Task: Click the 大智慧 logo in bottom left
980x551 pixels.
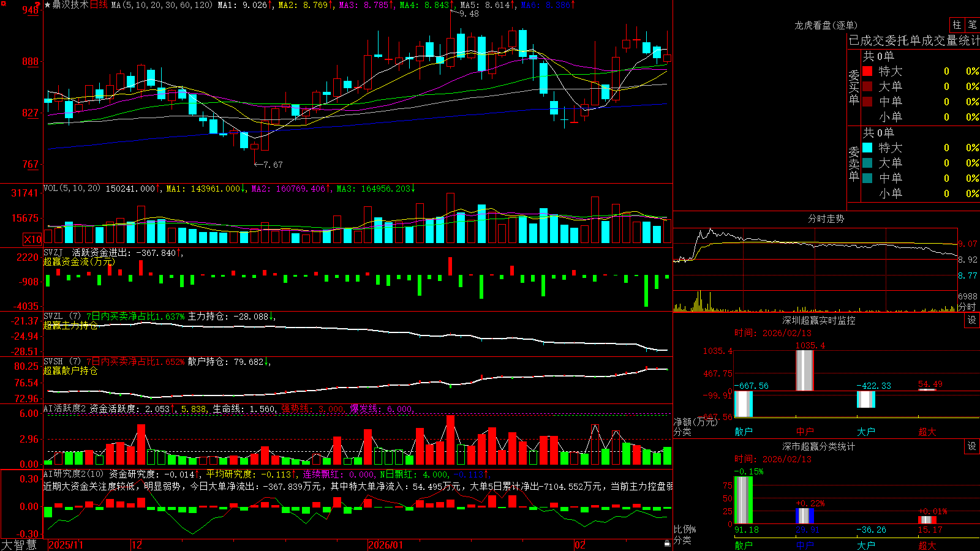Action: pyautogui.click(x=19, y=544)
